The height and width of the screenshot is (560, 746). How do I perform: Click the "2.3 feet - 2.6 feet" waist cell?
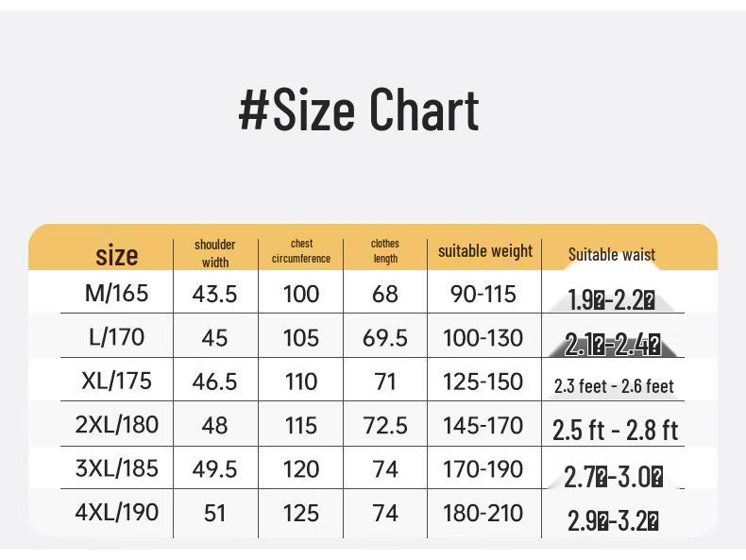614,385
